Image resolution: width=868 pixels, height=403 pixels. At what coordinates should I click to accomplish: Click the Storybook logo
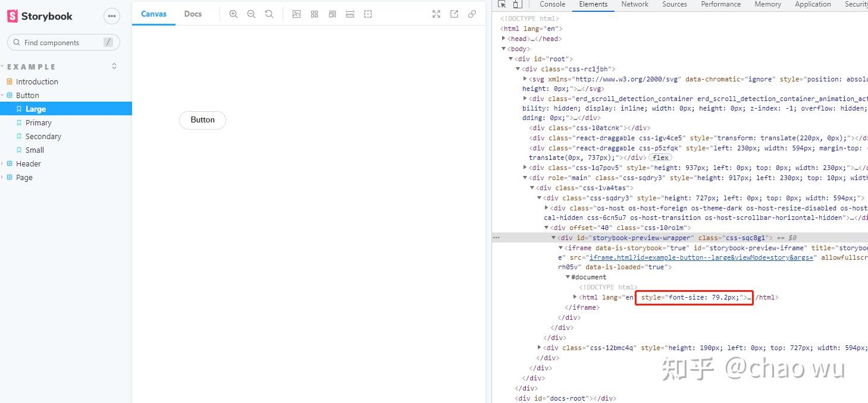point(40,16)
